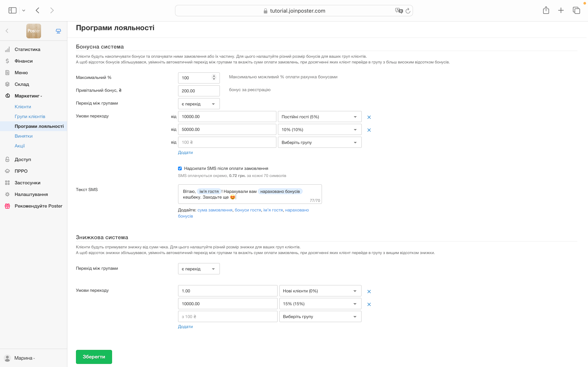
Task: Click the Safari reload page icon
Action: point(408,11)
